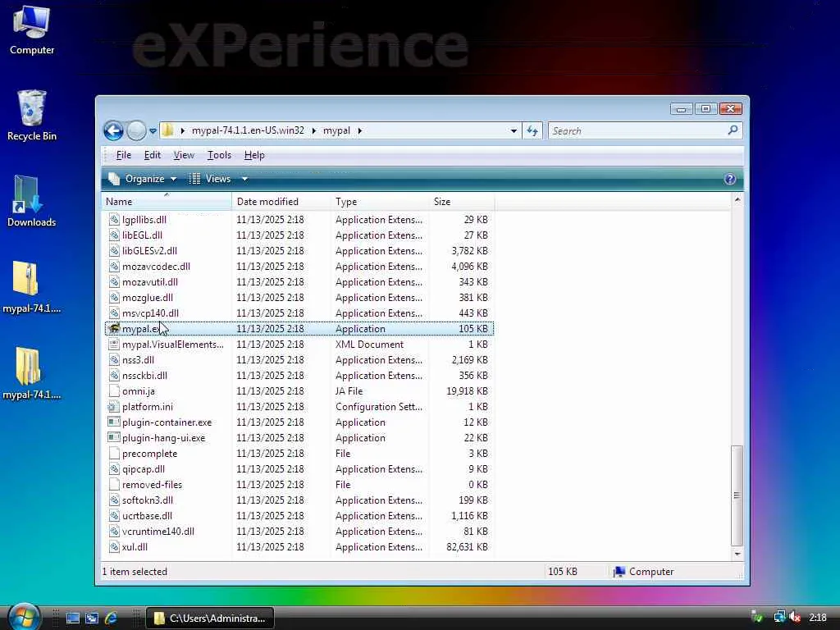Sort by the Date modified column header
Screen dimensions: 840x630
(281, 202)
